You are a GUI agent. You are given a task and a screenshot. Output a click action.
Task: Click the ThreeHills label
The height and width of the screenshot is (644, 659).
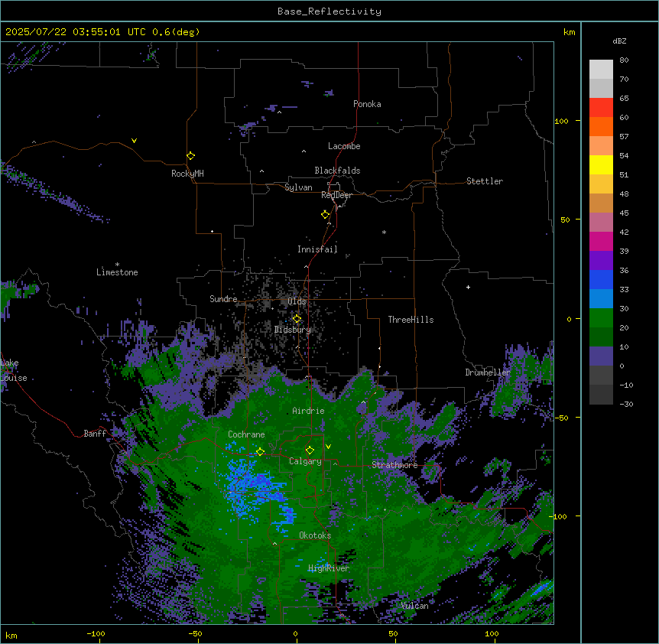(411, 320)
